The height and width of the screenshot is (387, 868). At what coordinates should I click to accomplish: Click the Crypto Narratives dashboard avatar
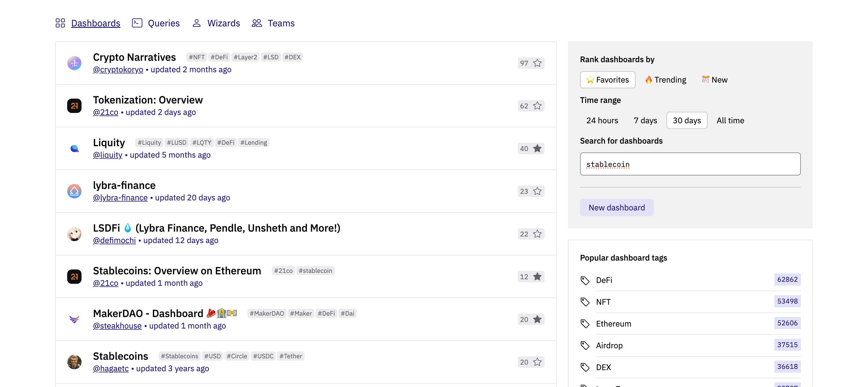[74, 63]
